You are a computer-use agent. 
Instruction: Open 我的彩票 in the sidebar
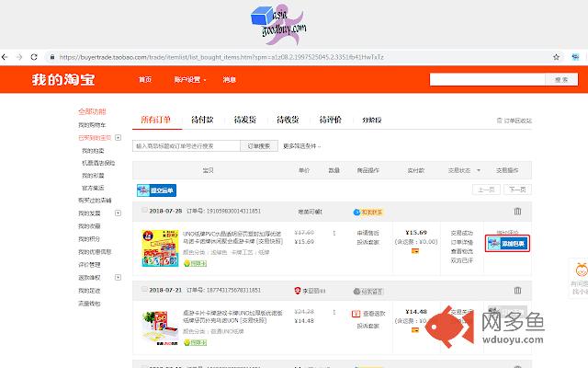tap(93, 176)
